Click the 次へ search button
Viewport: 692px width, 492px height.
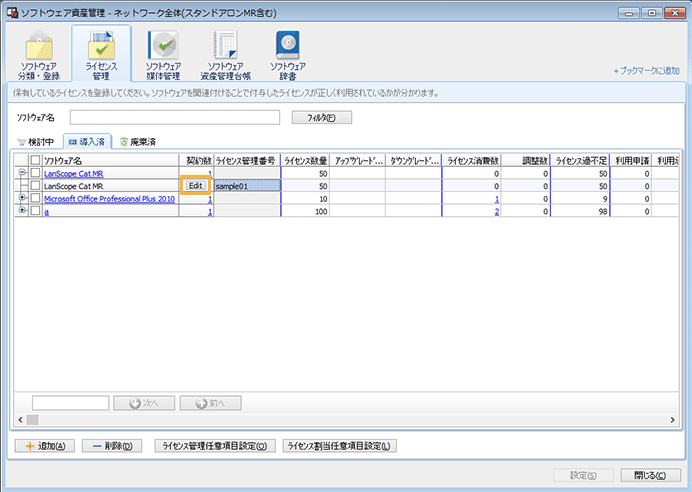click(144, 403)
